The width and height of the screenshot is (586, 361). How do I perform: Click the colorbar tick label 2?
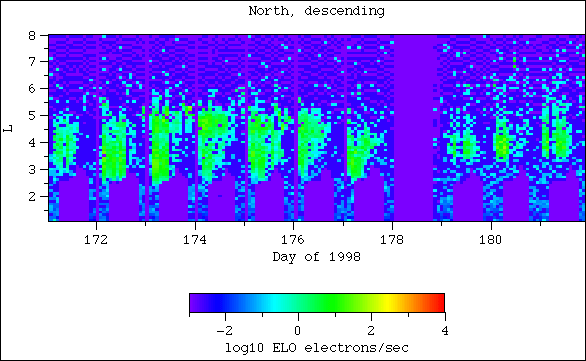tap(371, 331)
